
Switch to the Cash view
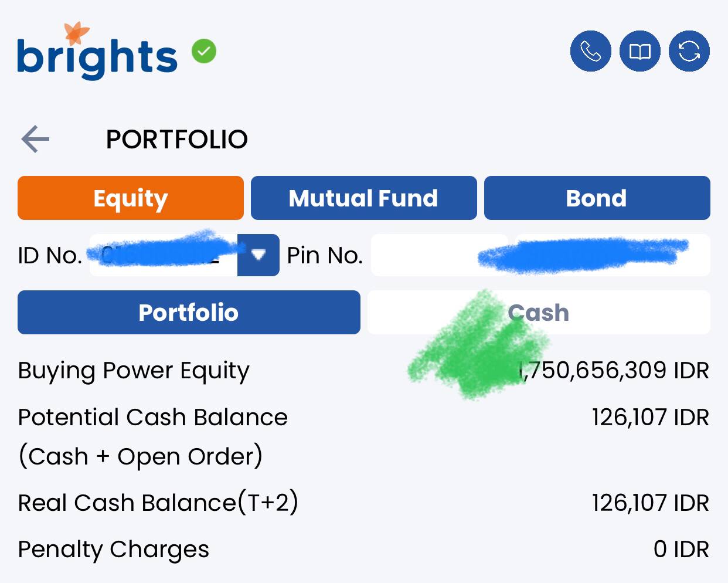(539, 313)
